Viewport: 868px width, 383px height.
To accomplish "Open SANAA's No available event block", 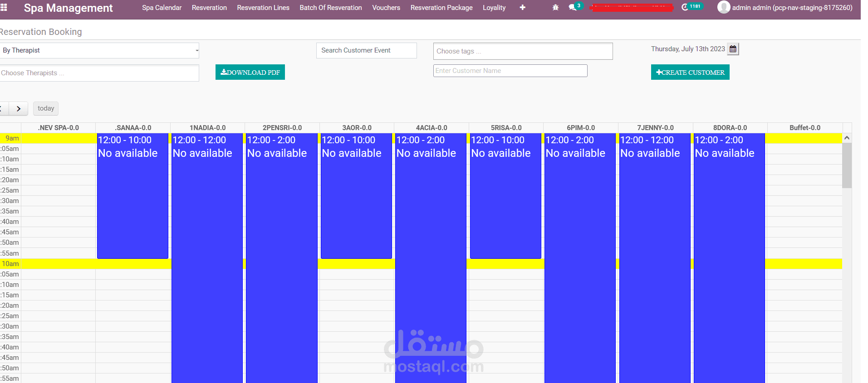I will coord(132,196).
